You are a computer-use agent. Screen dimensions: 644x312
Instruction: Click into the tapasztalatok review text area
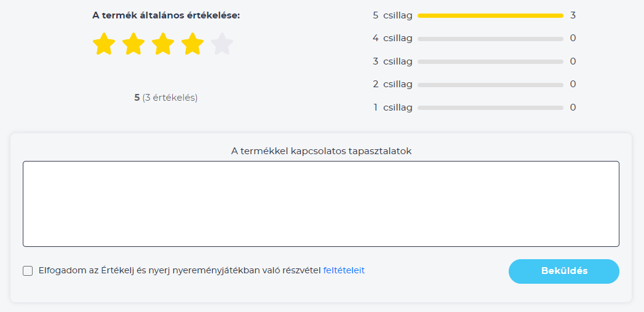[x=320, y=204]
